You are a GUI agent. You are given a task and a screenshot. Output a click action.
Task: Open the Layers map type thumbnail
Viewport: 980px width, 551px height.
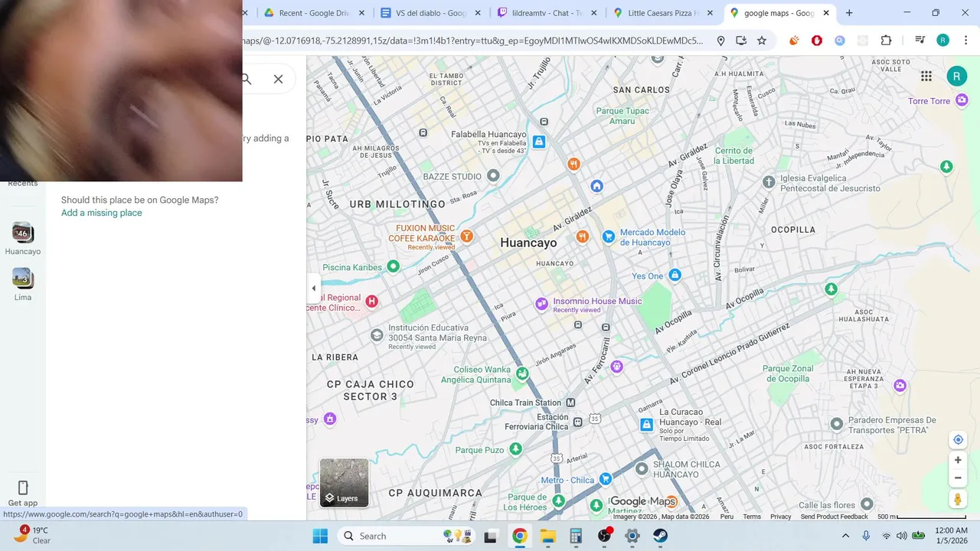coord(344,483)
